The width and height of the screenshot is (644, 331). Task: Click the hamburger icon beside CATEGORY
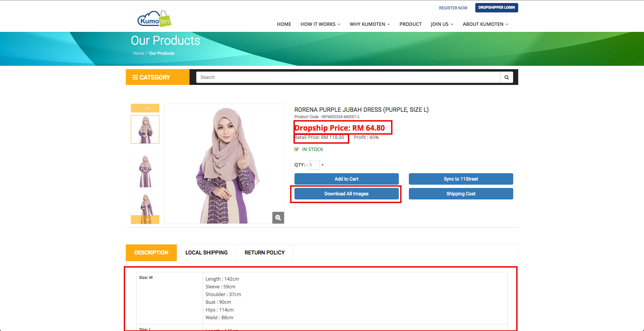pos(135,78)
